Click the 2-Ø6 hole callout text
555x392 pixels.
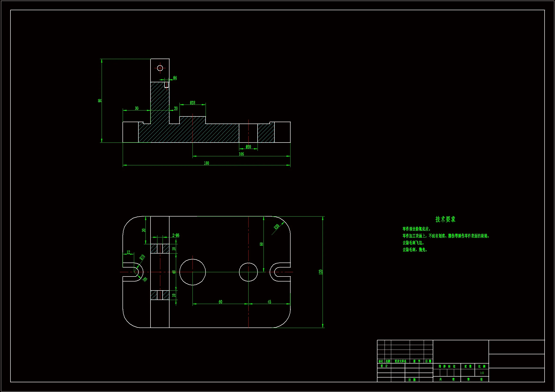tap(176, 235)
